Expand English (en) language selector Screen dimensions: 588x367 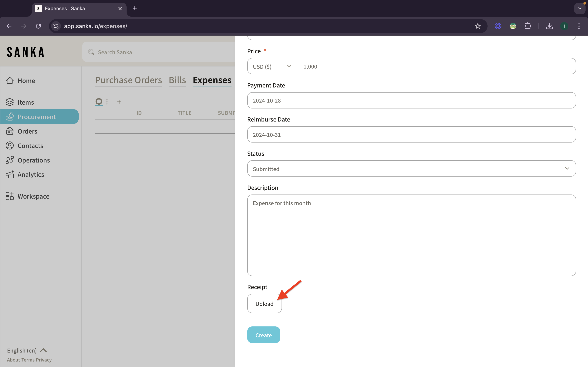click(x=27, y=350)
